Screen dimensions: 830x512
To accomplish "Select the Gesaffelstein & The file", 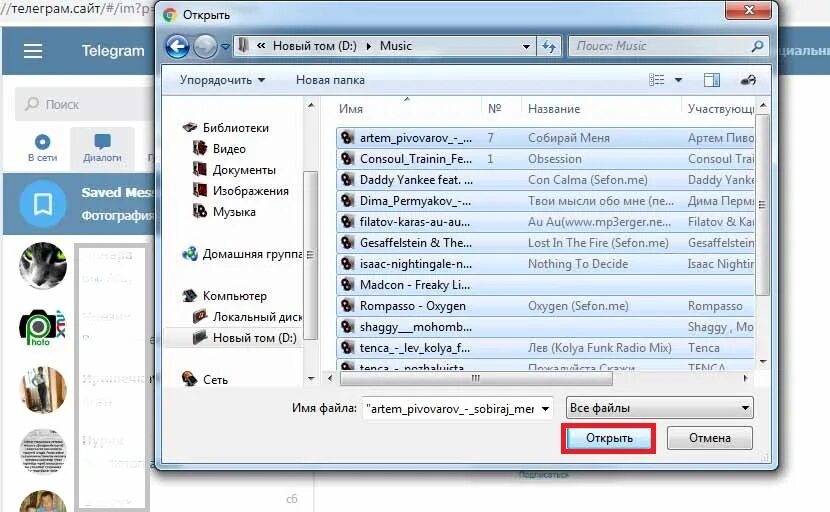I will 545,243.
